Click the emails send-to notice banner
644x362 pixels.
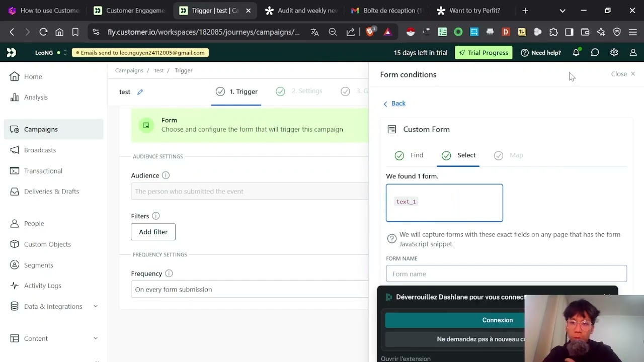pyautogui.click(x=140, y=52)
